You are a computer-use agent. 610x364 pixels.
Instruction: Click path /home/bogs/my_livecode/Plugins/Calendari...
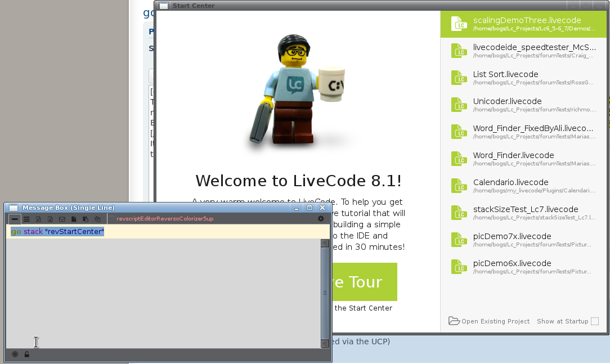[x=534, y=191]
